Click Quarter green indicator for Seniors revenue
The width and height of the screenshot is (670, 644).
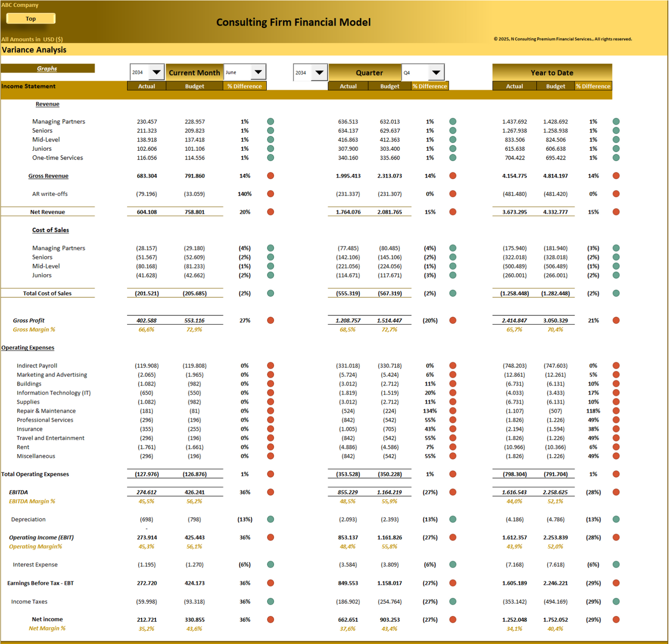(x=453, y=131)
